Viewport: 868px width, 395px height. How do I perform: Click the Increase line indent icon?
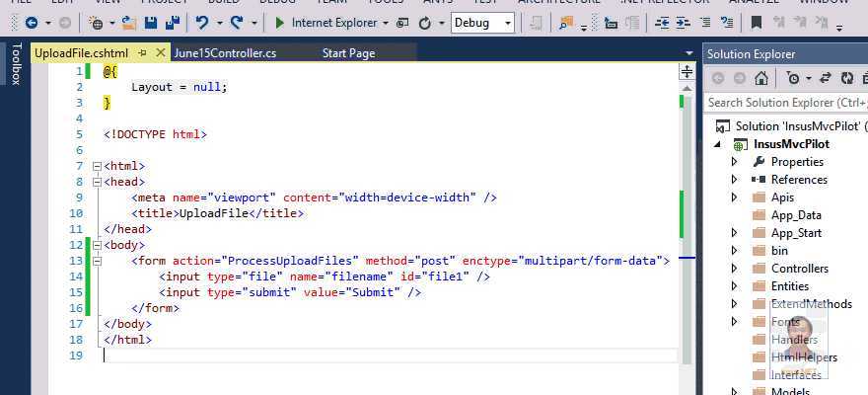[684, 23]
